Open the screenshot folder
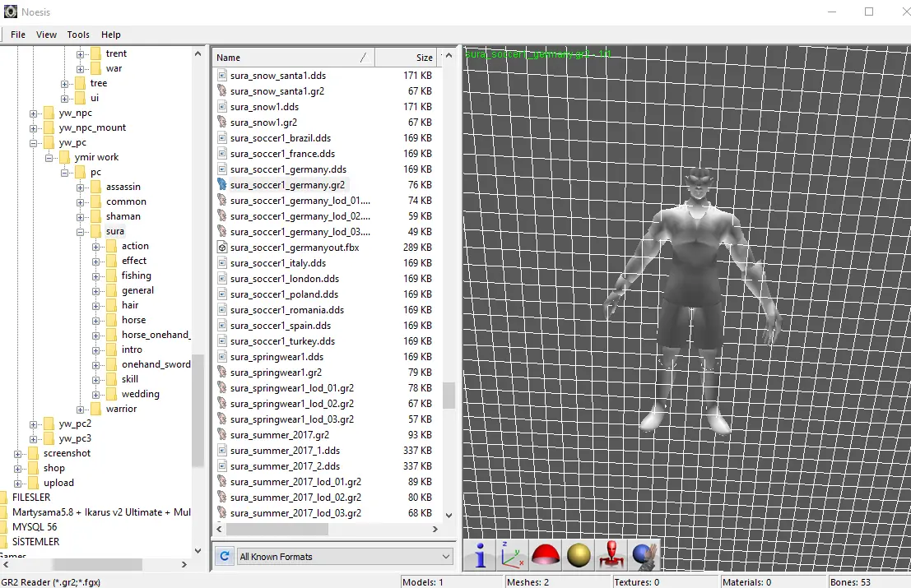Screen dimensions: 911x588 click(x=67, y=452)
